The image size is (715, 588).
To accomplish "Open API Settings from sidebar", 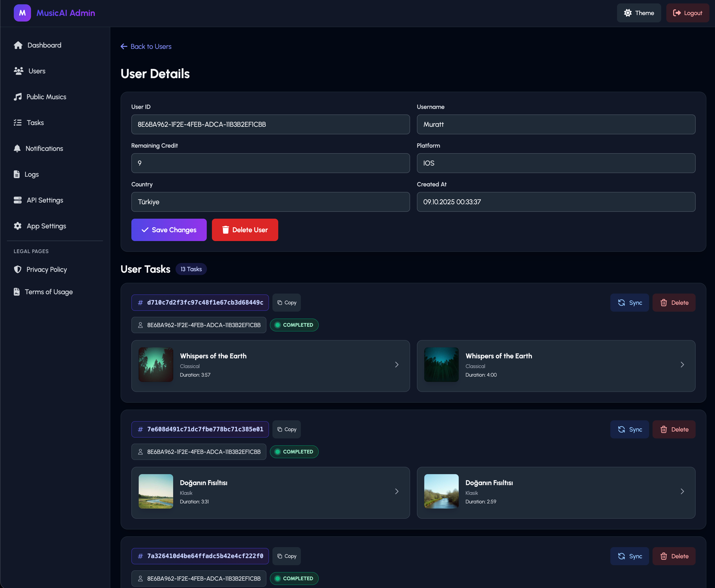I will point(55,200).
